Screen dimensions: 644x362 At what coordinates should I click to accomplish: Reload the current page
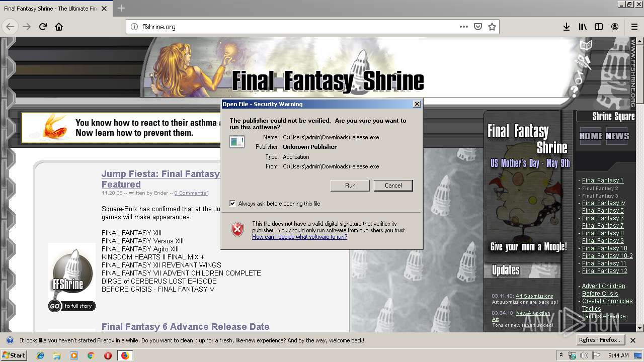point(43,27)
